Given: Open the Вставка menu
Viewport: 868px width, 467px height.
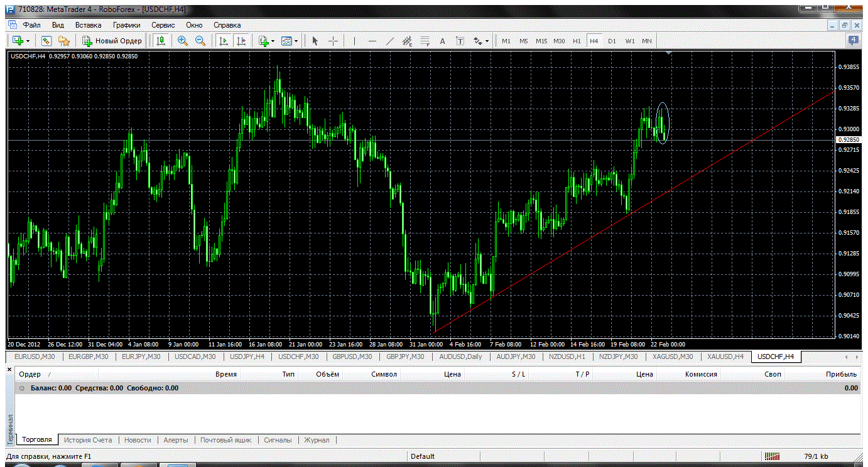Looking at the screenshot, I should (88, 25).
